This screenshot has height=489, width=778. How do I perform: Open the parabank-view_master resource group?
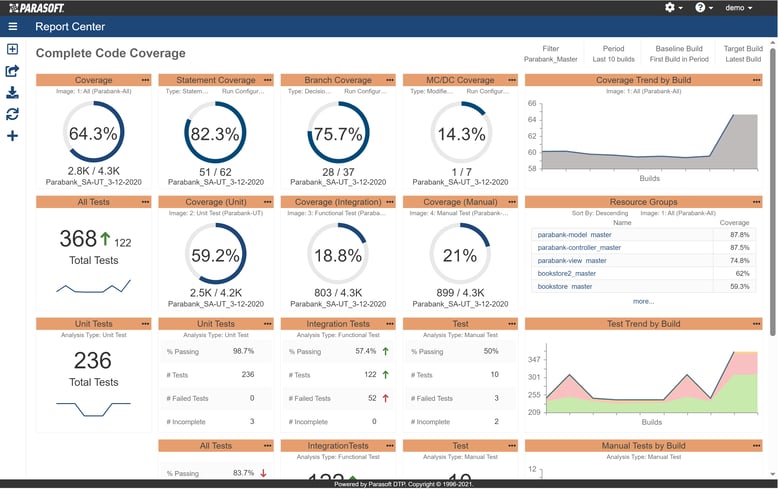572,260
